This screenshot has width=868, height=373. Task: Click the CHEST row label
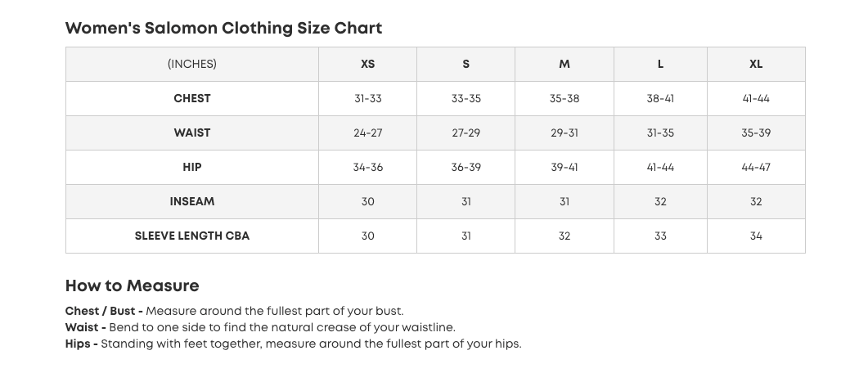point(192,98)
